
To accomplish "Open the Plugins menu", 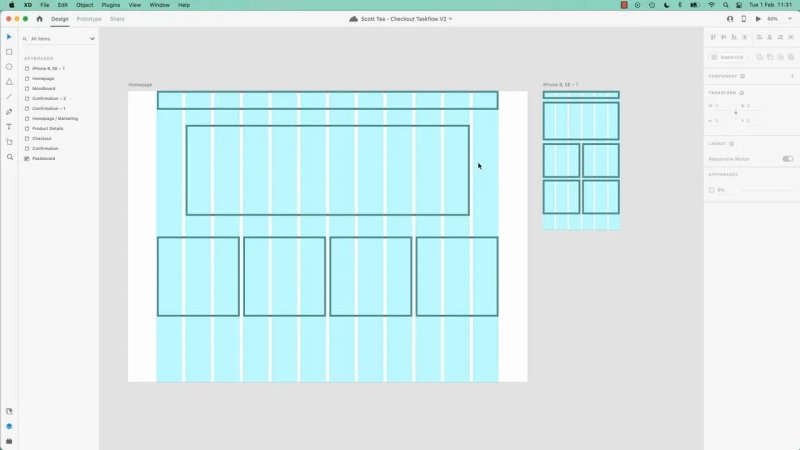I will 111,5.
